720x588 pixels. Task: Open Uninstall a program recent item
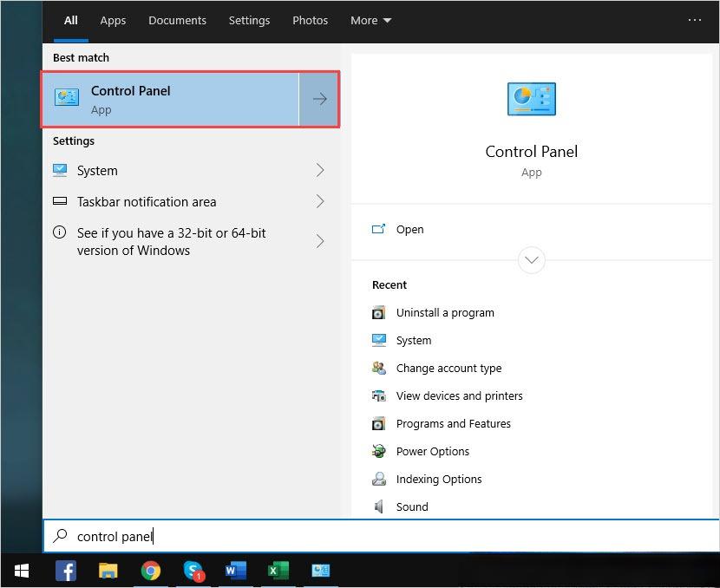tap(445, 312)
